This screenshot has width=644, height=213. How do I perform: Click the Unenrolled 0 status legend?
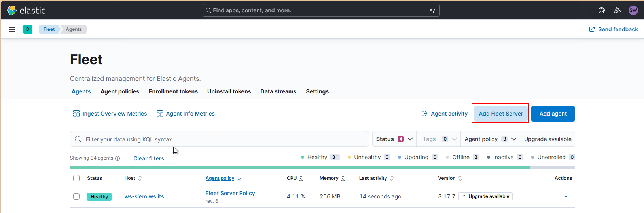coord(553,157)
